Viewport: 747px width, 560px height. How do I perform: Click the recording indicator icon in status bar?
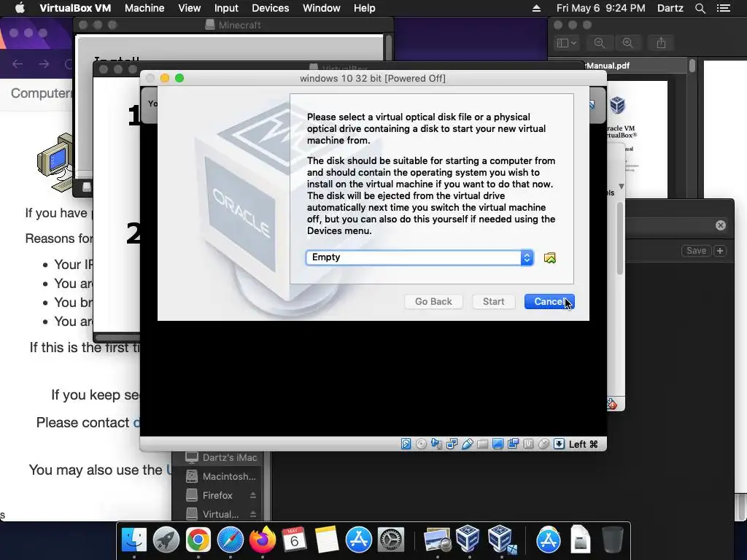(513, 444)
